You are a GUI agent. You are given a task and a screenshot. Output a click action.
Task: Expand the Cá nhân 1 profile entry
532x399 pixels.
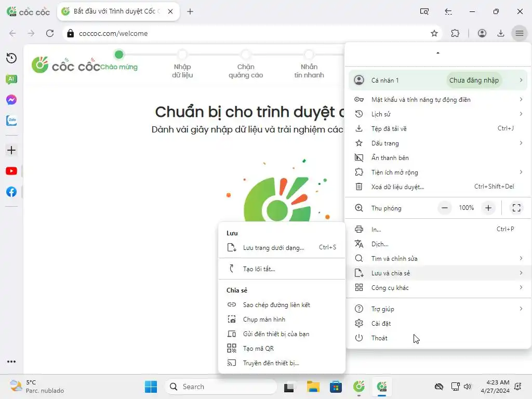pos(438,81)
